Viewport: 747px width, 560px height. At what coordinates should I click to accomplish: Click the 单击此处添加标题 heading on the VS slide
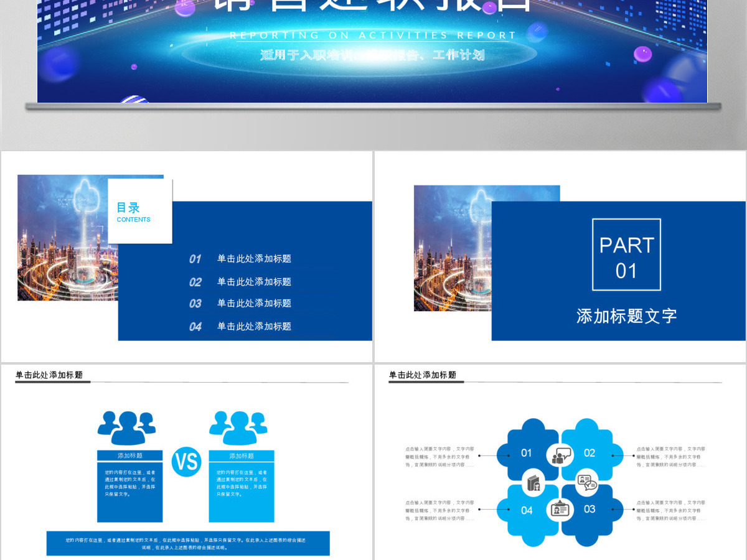click(x=49, y=375)
